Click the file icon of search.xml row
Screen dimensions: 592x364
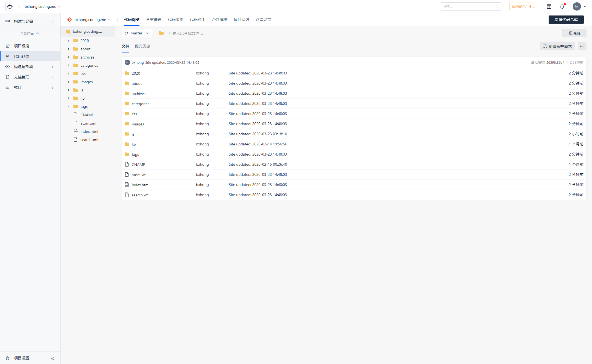(x=127, y=195)
